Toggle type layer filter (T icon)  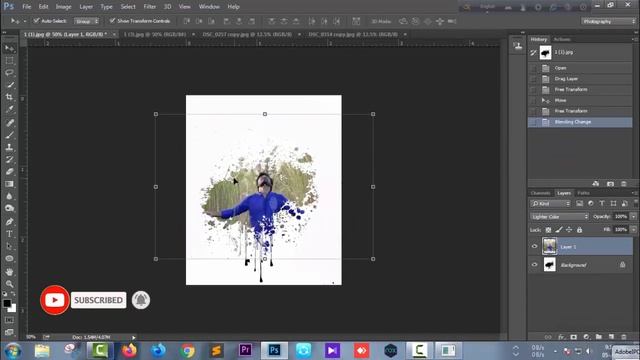click(x=602, y=203)
